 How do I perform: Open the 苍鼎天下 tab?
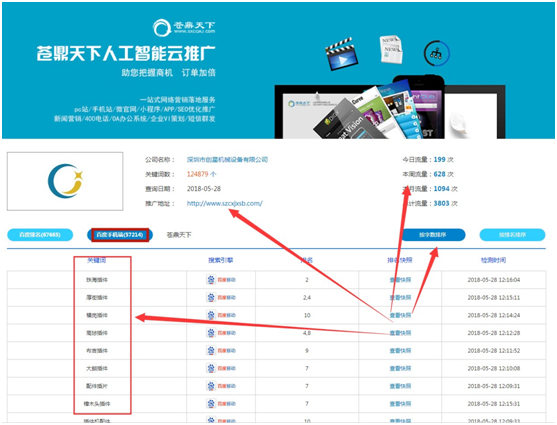tap(179, 235)
